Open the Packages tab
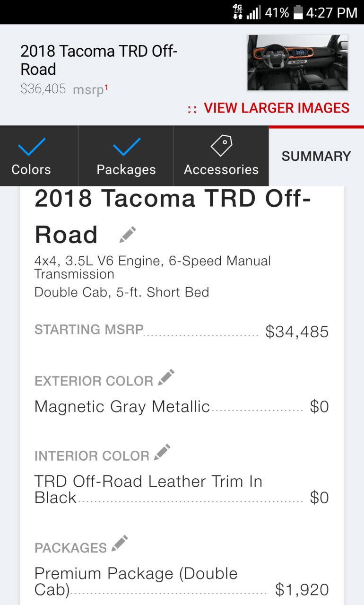364x605 pixels. pyautogui.click(x=126, y=156)
